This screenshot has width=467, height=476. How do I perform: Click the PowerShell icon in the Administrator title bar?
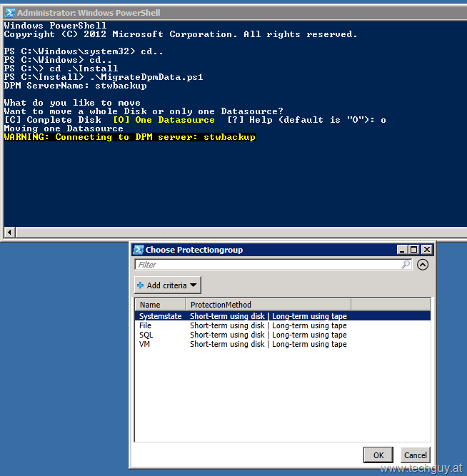click(x=10, y=13)
